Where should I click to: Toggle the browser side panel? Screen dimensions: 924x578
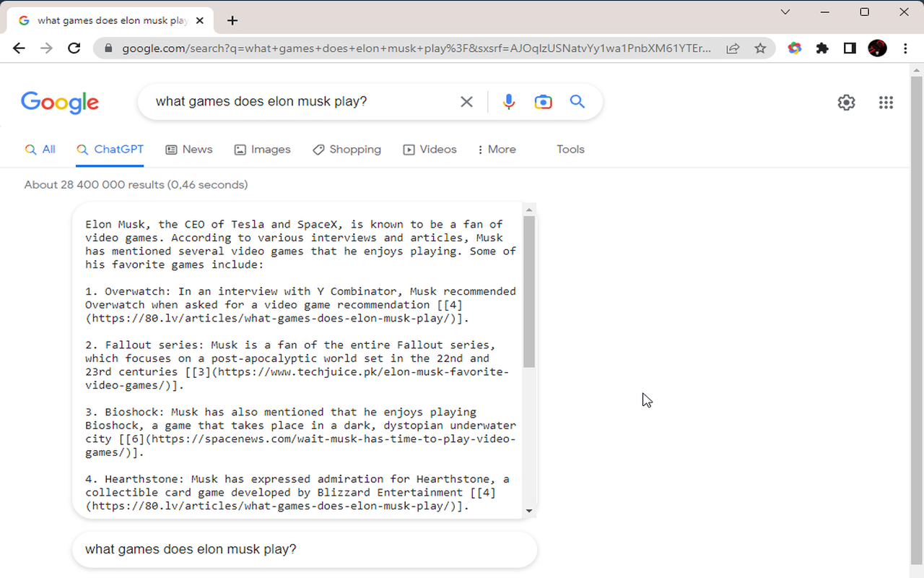coord(850,48)
